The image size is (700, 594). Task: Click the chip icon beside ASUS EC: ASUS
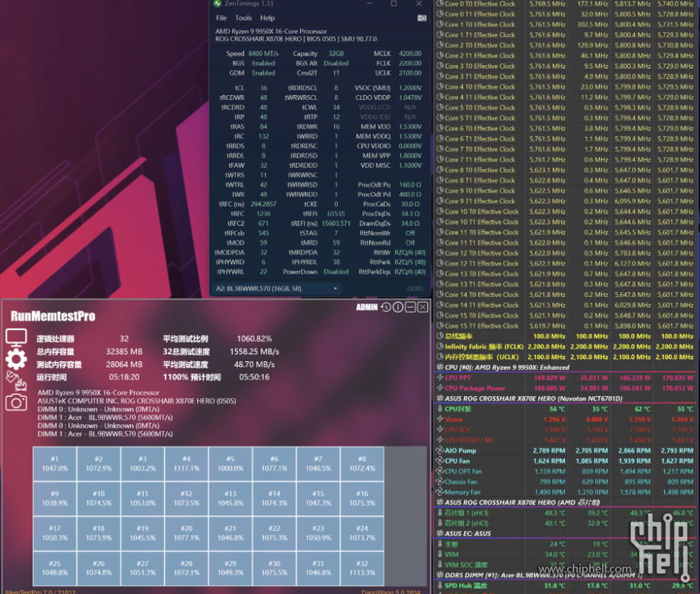tap(440, 533)
